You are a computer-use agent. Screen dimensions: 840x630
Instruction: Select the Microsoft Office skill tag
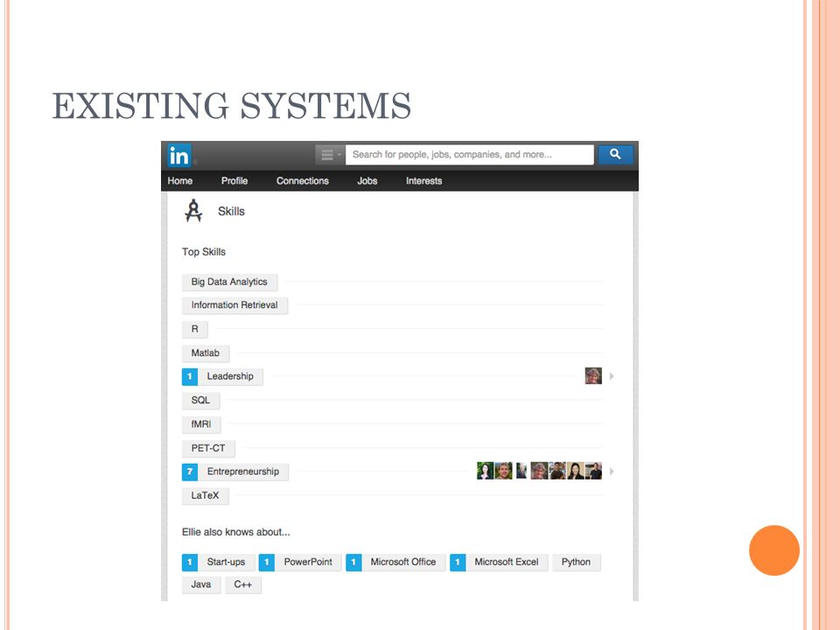(403, 563)
